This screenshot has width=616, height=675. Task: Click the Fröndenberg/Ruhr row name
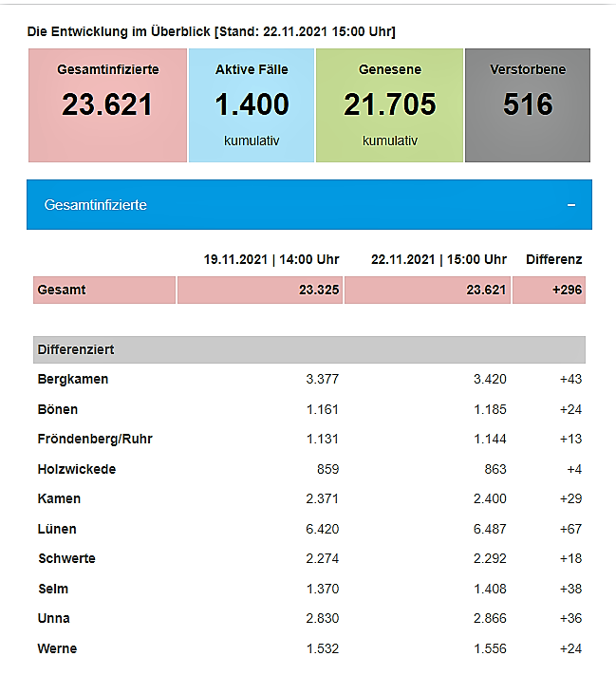(x=95, y=439)
